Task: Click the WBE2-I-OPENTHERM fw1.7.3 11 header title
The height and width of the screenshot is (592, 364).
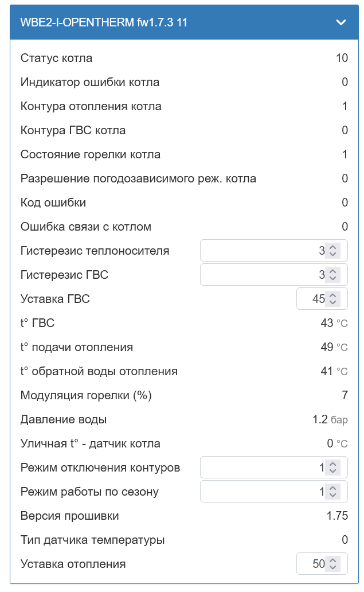Action: [x=104, y=22]
